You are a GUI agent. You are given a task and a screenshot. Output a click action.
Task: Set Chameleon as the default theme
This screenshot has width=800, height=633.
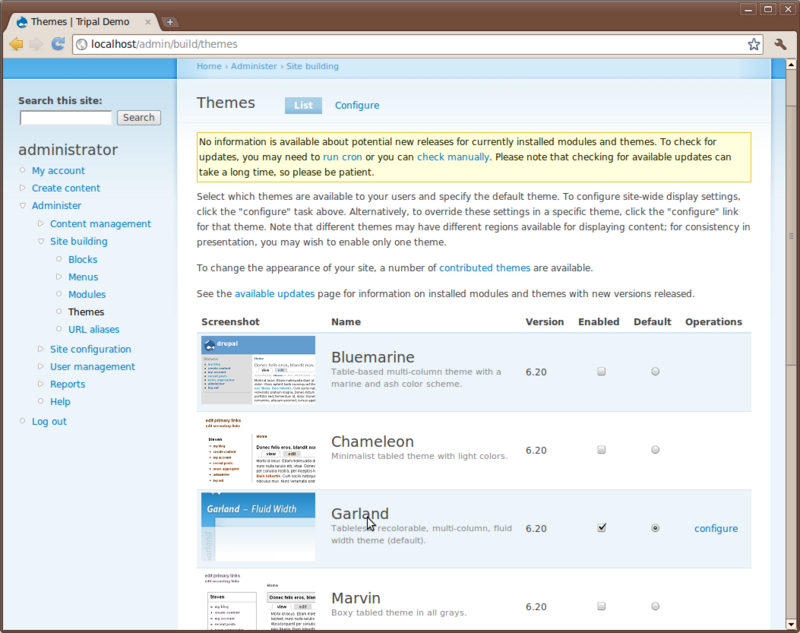click(x=655, y=449)
